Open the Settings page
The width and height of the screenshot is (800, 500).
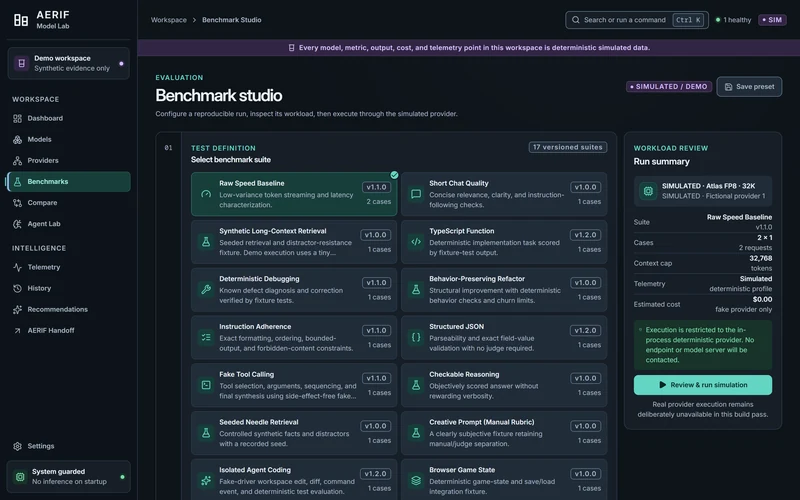point(68,446)
